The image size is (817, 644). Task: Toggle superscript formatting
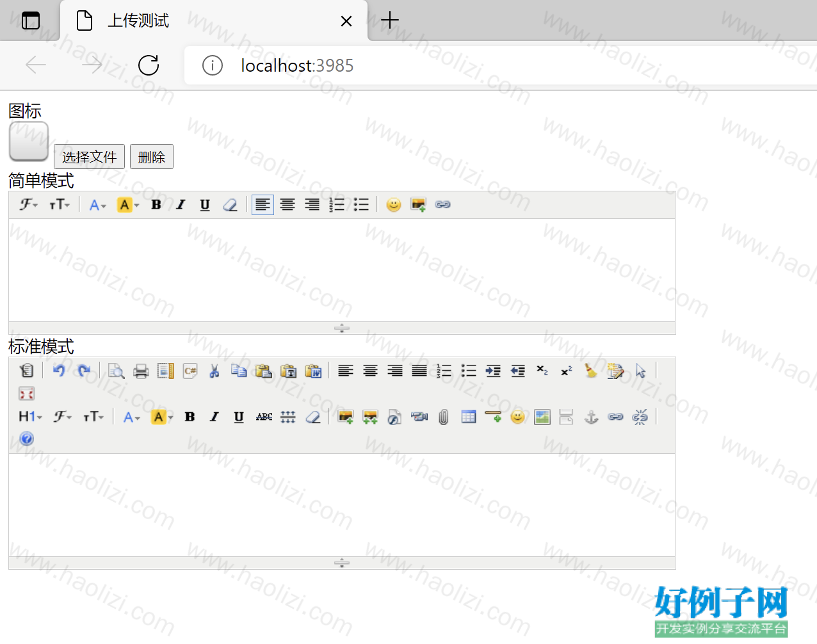click(567, 371)
